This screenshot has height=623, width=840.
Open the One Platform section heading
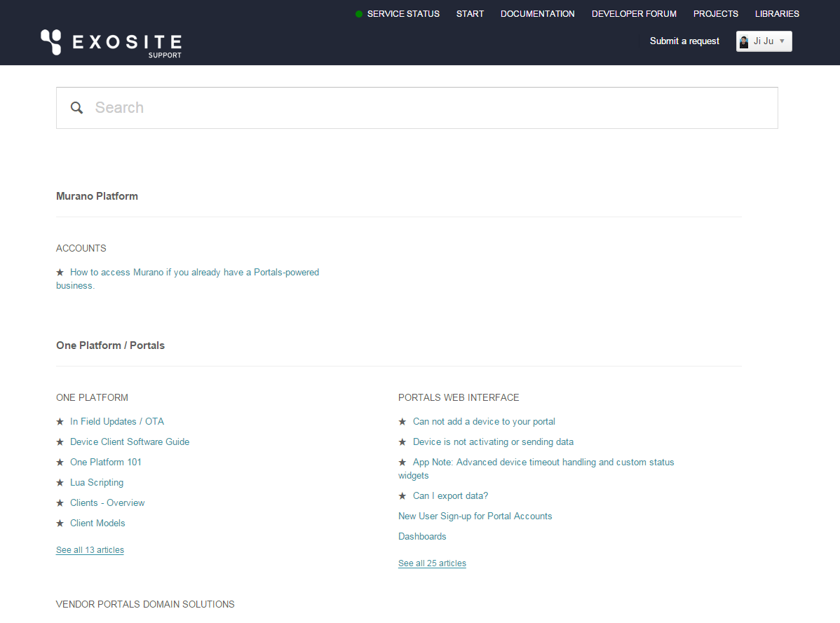92,397
